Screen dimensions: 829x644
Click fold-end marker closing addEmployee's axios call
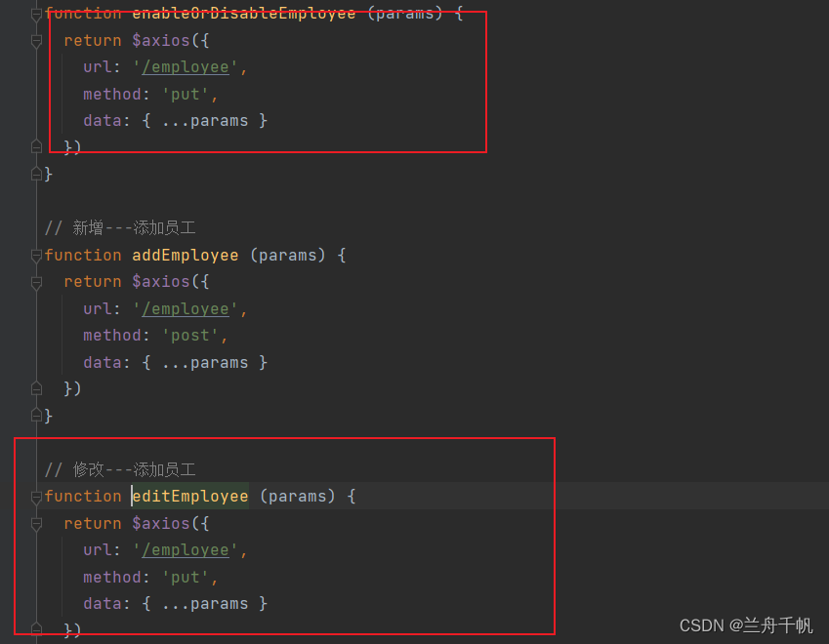37,388
